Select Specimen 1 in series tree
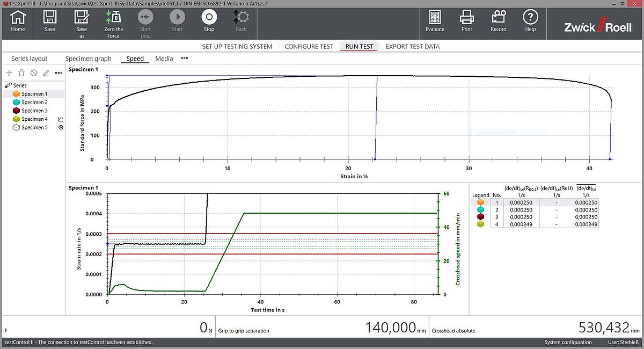Image resolution: width=644 pixels, height=349 pixels. tap(33, 93)
